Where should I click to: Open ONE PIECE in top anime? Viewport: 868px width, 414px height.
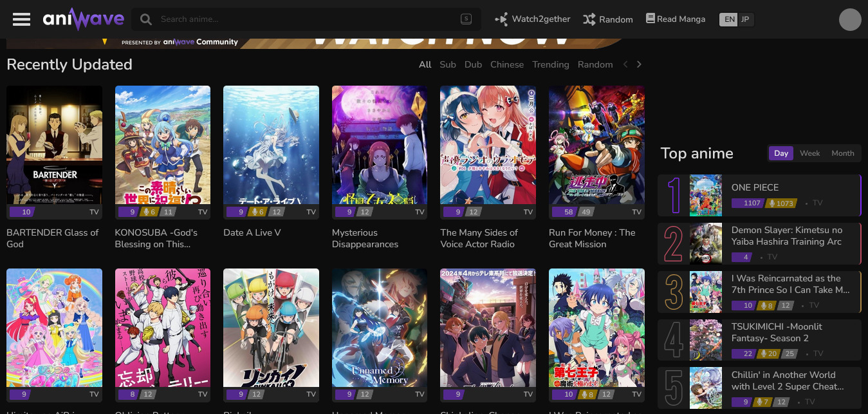(x=759, y=195)
